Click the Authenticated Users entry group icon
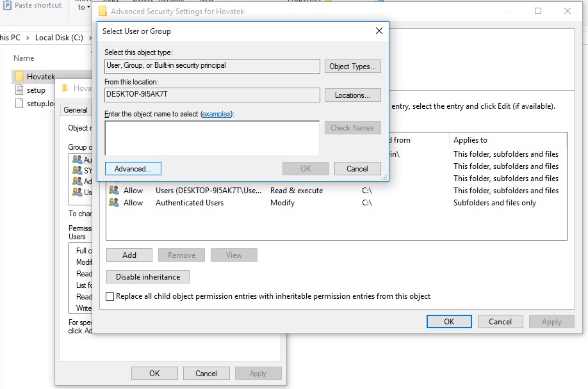 (x=114, y=203)
